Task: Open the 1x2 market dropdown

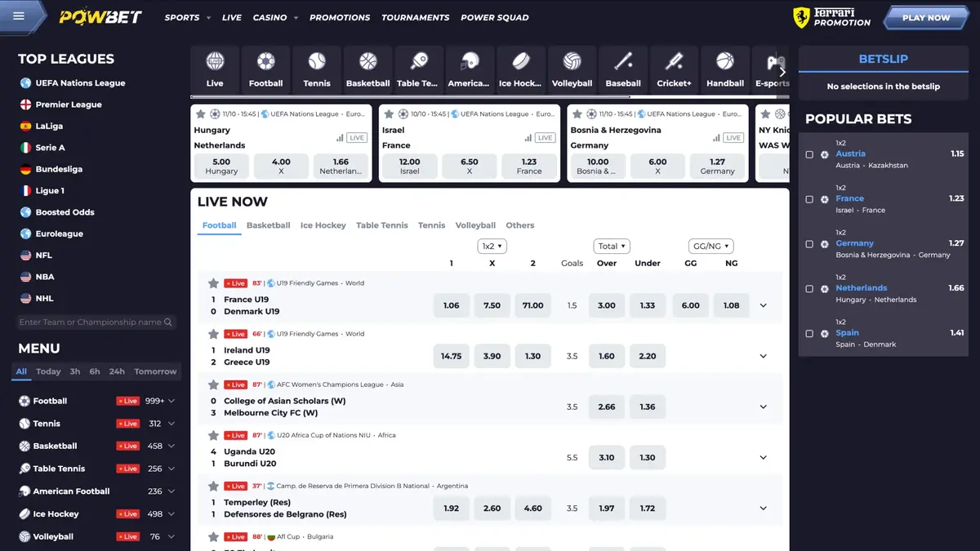Action: pos(492,246)
